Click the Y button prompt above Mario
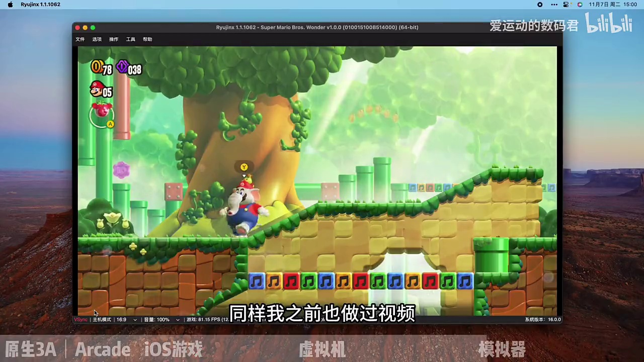644x362 pixels. point(244,167)
